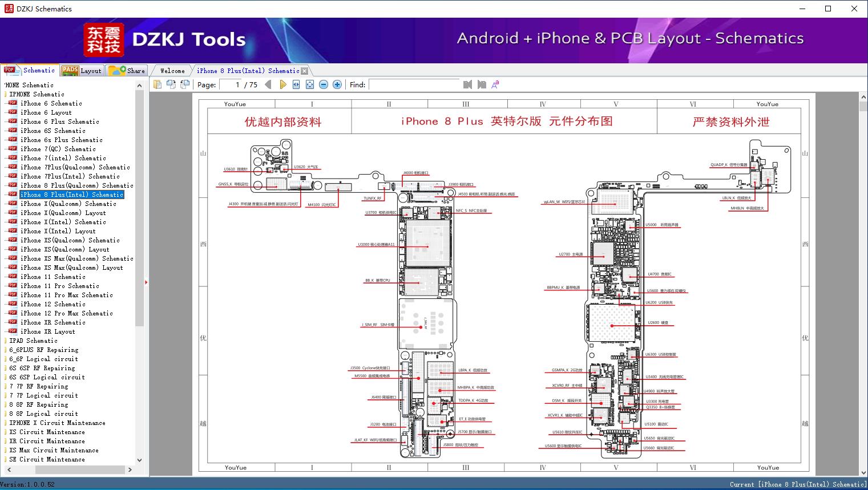Image resolution: width=868 pixels, height=490 pixels.
Task: Switch to the PADS Layout side tab
Action: tap(82, 70)
